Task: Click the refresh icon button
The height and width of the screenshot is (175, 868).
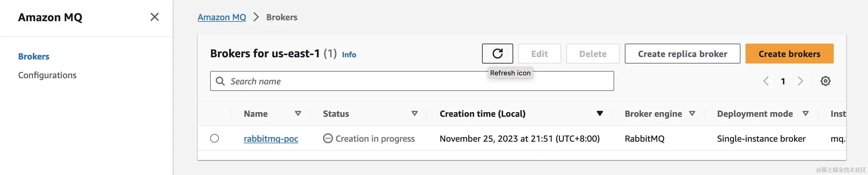Action: pos(497,54)
